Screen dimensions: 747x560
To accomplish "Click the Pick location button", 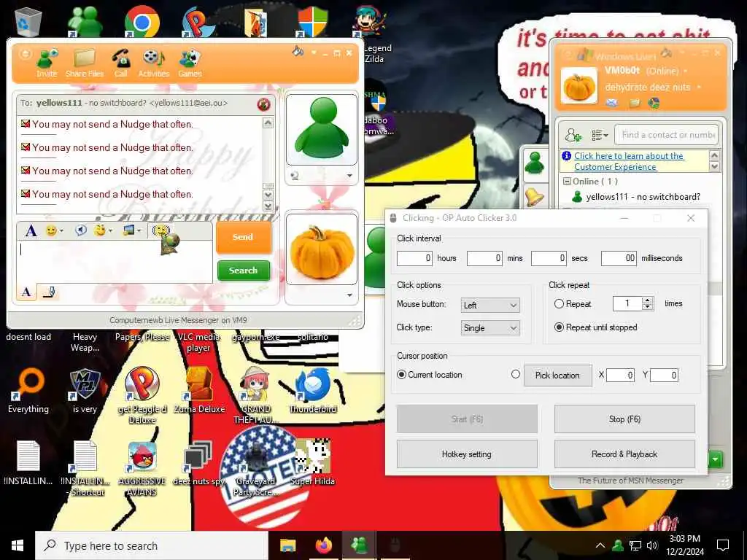I will 557,376.
